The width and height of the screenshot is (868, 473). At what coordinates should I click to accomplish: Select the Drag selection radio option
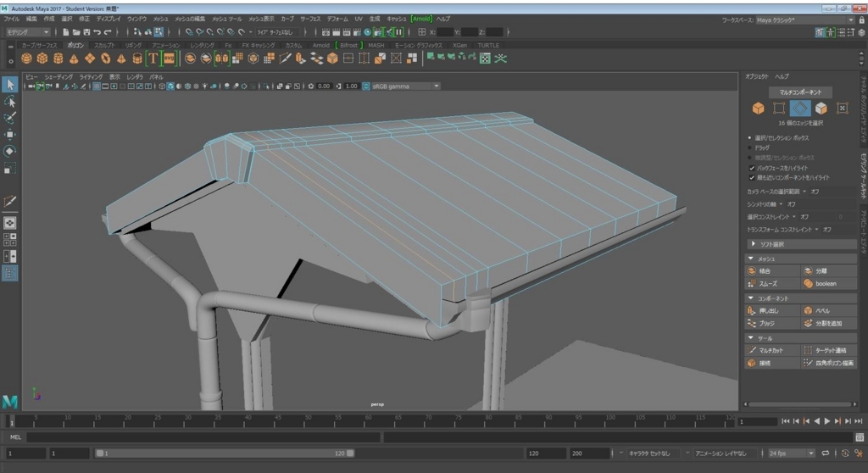(x=750, y=147)
